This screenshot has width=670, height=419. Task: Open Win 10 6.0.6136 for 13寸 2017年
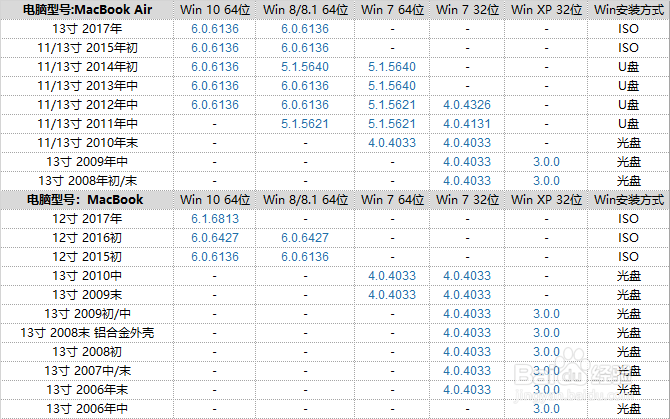(215, 29)
